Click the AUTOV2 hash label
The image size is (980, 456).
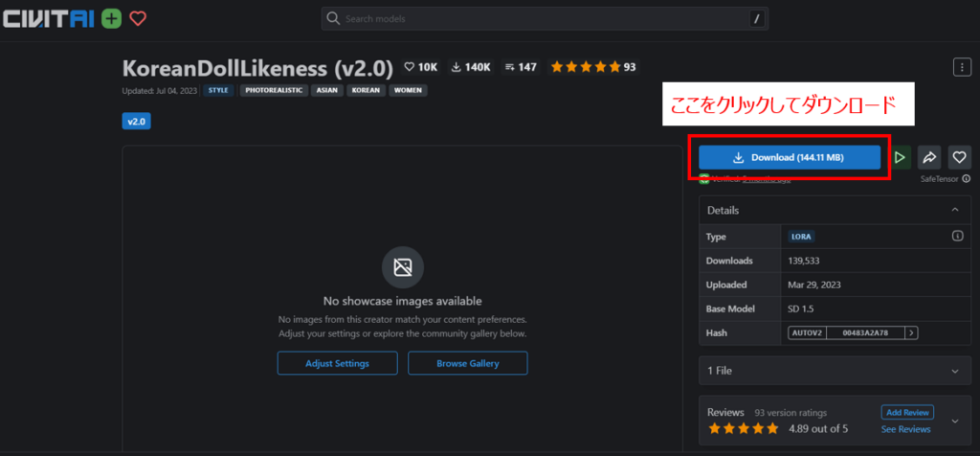pos(807,332)
